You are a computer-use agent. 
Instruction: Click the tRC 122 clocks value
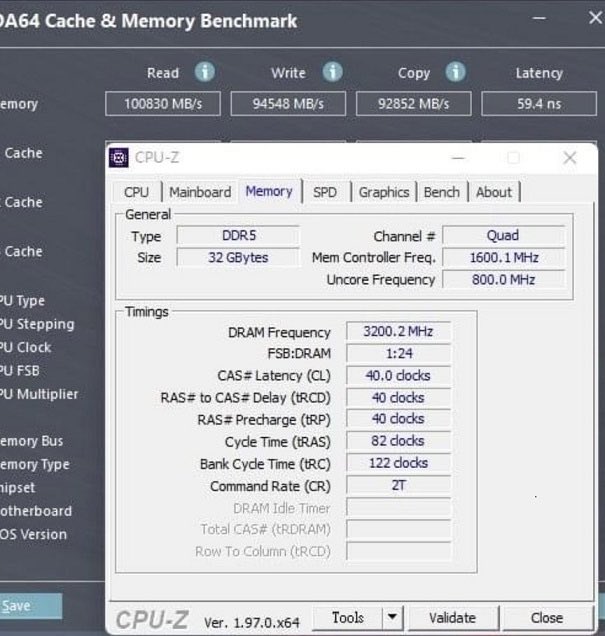[399, 463]
